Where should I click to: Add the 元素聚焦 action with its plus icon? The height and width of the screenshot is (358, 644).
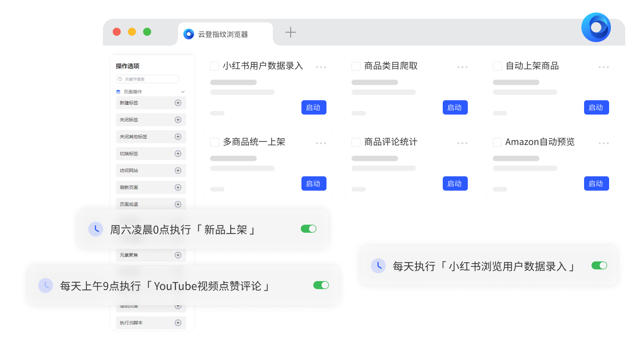178,255
